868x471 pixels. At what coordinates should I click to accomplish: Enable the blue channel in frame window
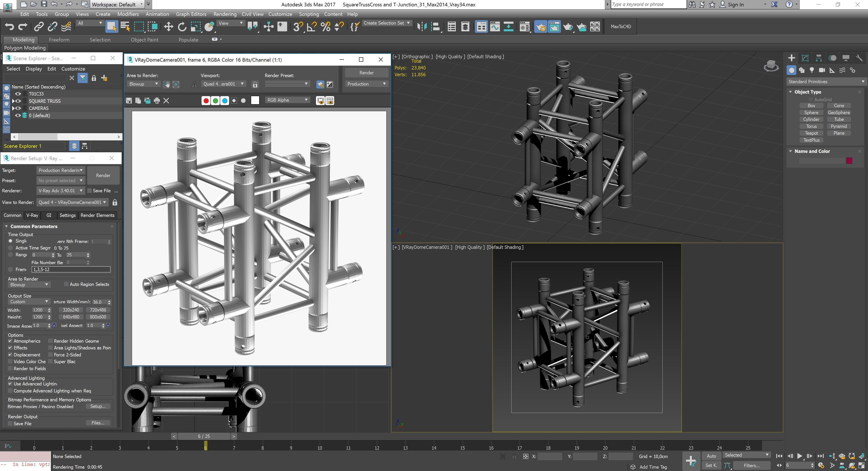[x=225, y=100]
